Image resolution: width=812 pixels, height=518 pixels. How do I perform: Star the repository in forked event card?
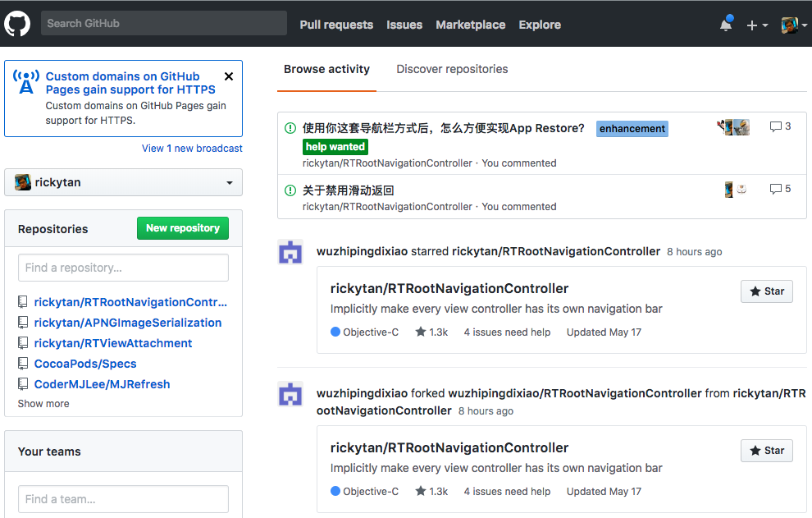point(767,451)
